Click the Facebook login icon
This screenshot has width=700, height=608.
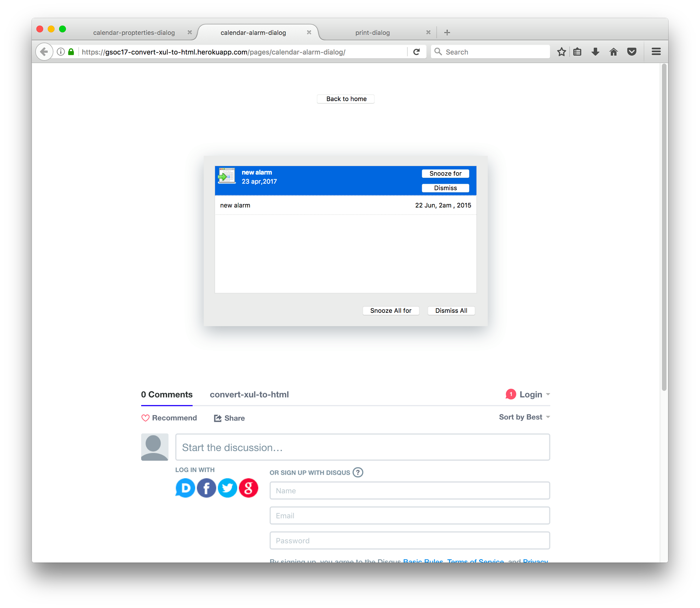point(206,488)
